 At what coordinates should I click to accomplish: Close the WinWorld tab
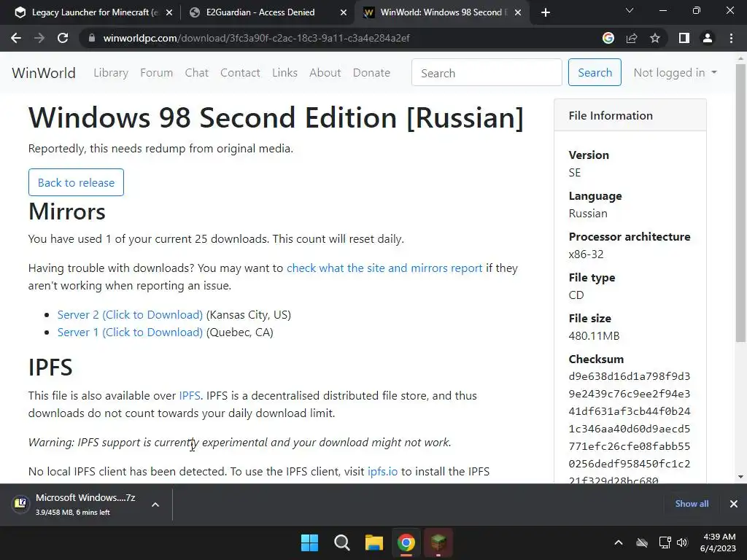(x=518, y=13)
